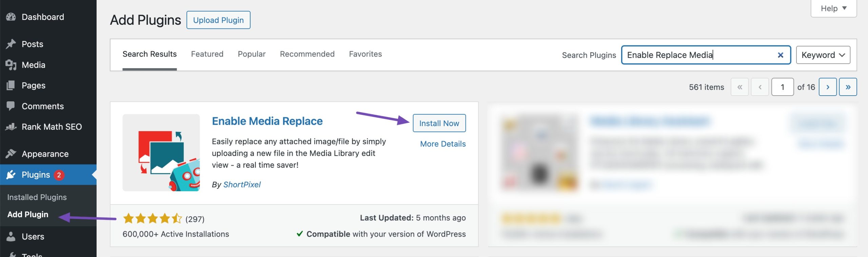Clear the search field with X icon
Viewport: 868px width, 257px height.
(x=780, y=55)
